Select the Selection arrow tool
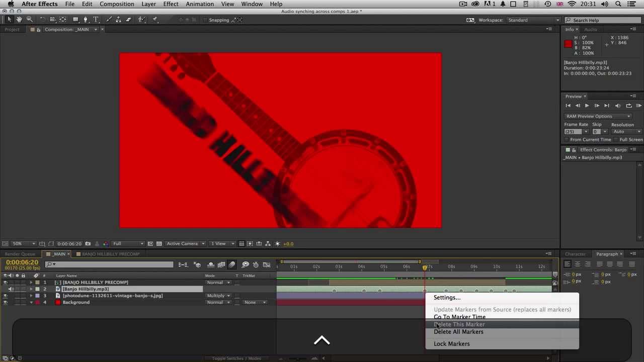The image size is (644, 362). point(9,20)
